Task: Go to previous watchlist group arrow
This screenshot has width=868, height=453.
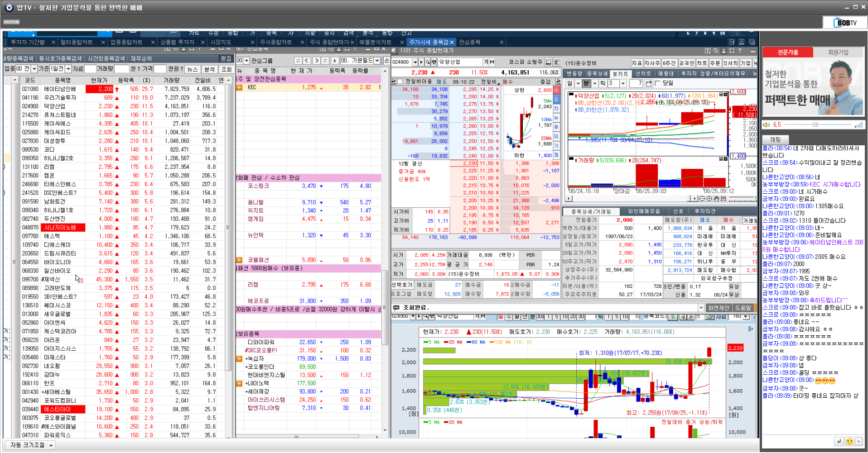Action: (307, 61)
